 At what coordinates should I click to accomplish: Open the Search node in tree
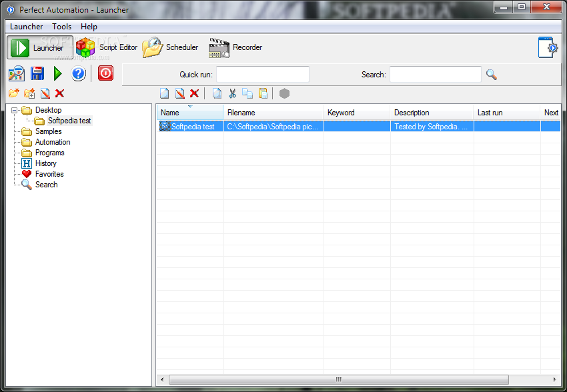coord(46,185)
